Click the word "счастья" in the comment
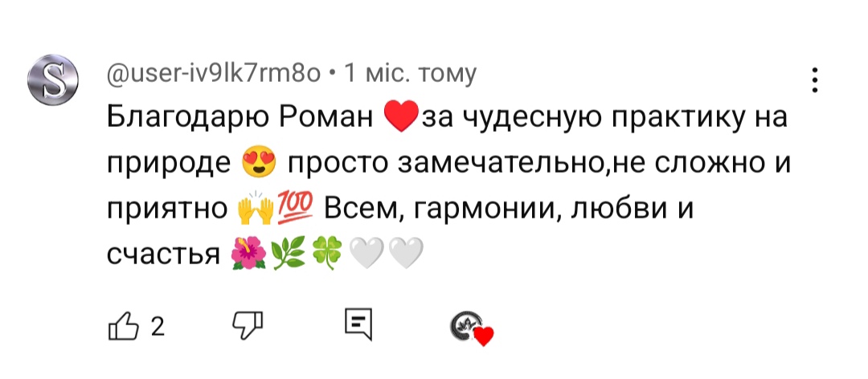Screen dimensions: 868x379 163,255
